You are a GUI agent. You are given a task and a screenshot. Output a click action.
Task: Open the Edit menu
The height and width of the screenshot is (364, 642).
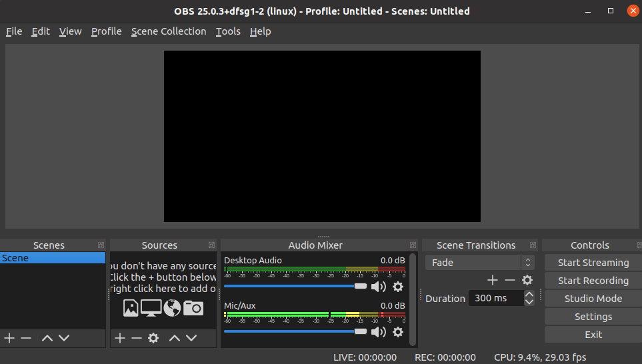pos(41,31)
